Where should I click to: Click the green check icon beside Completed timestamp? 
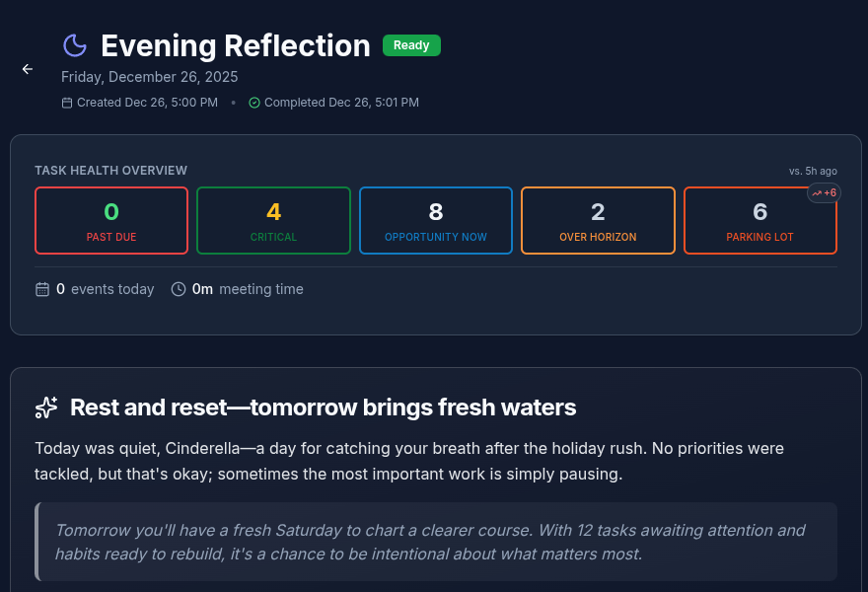254,103
